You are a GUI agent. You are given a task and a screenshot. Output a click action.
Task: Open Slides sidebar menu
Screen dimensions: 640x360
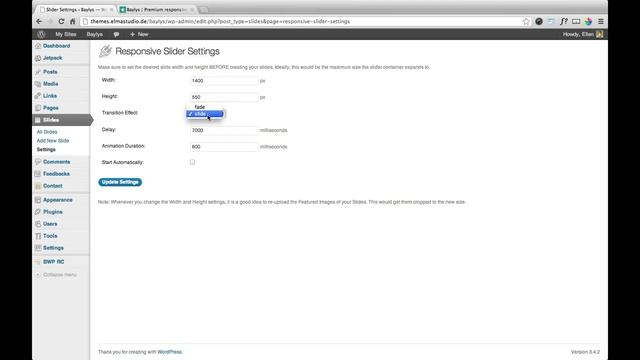pos(51,120)
